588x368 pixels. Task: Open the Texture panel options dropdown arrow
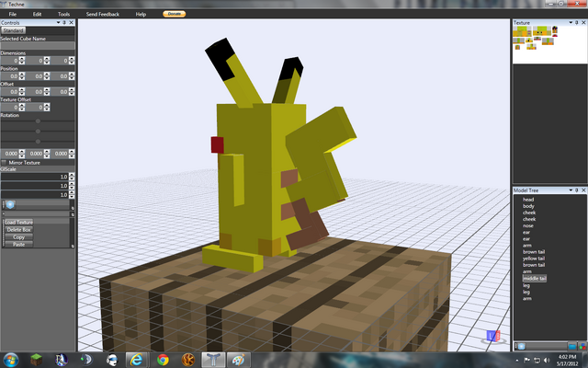coord(571,22)
